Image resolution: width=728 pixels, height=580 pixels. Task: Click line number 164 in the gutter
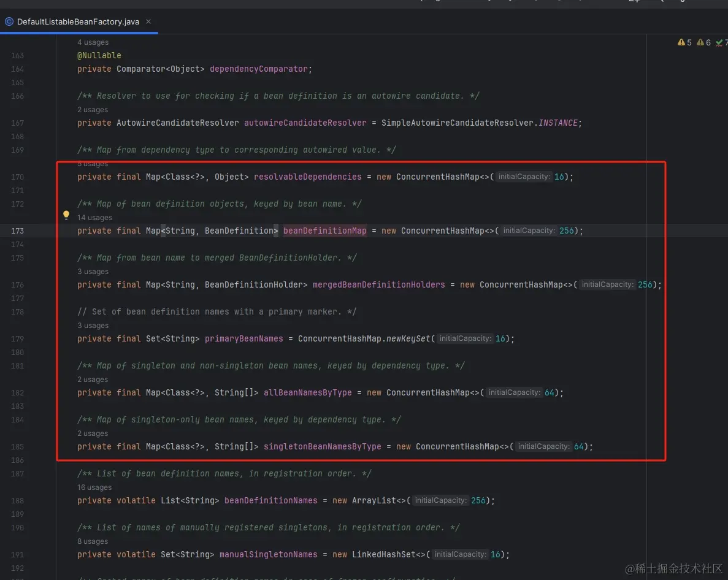tap(17, 69)
